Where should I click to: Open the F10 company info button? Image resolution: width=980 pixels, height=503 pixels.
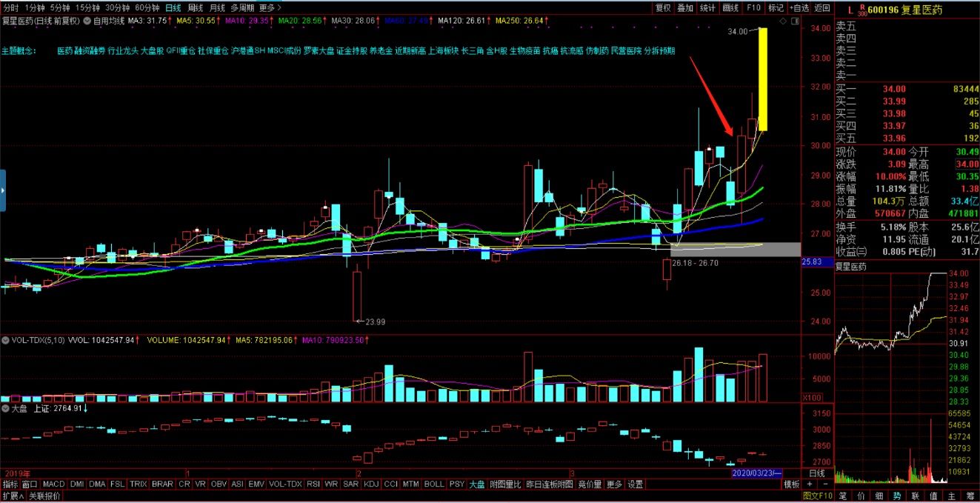click(x=753, y=7)
